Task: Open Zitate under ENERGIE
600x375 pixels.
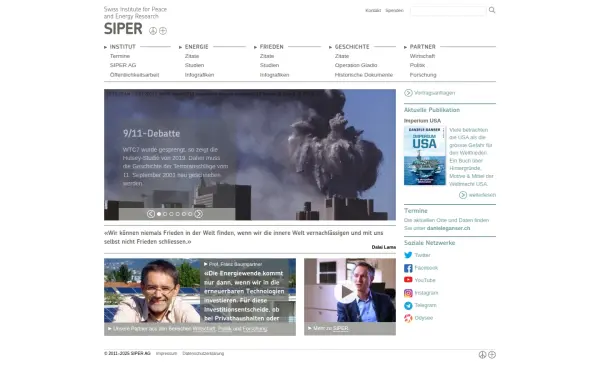Action: (x=192, y=56)
